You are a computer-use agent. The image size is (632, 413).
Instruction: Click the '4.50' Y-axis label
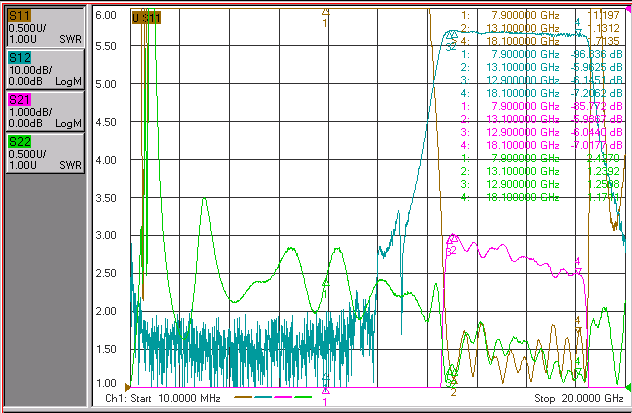[106, 122]
